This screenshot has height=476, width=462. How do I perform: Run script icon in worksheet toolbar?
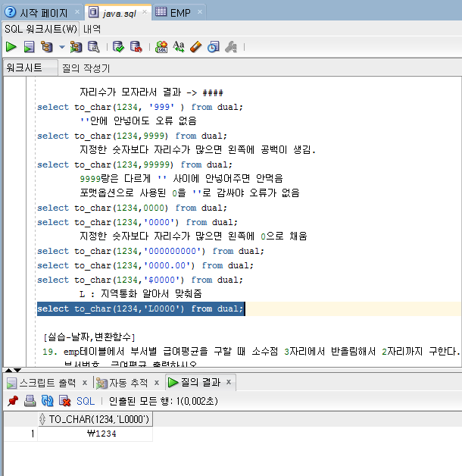click(29, 47)
